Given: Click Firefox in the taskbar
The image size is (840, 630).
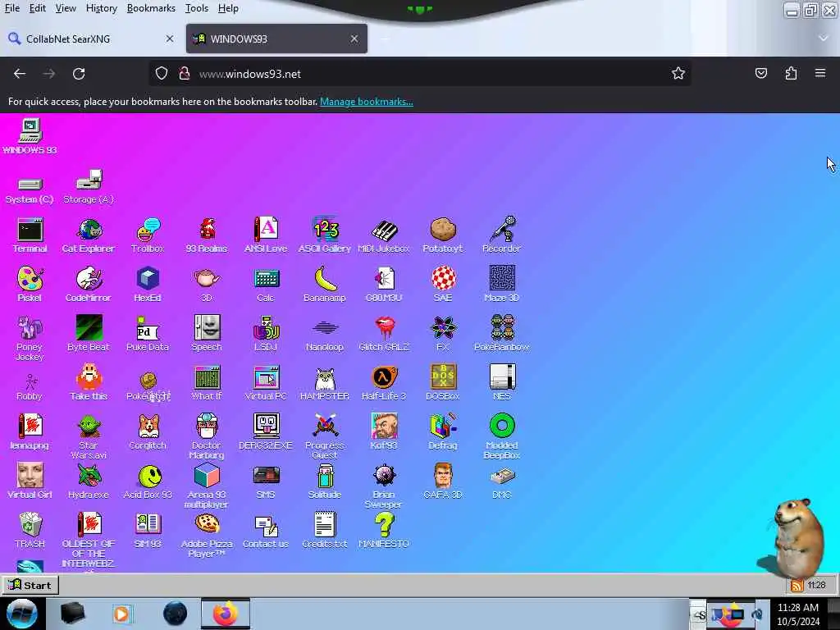Looking at the screenshot, I should (x=226, y=614).
